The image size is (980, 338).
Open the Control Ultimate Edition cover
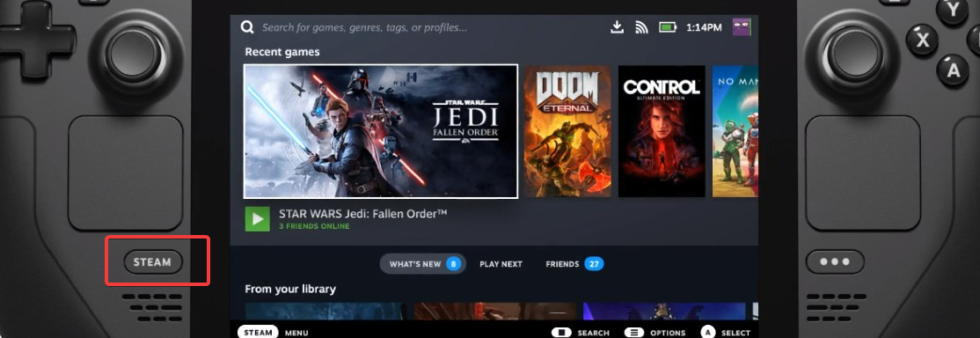[662, 131]
